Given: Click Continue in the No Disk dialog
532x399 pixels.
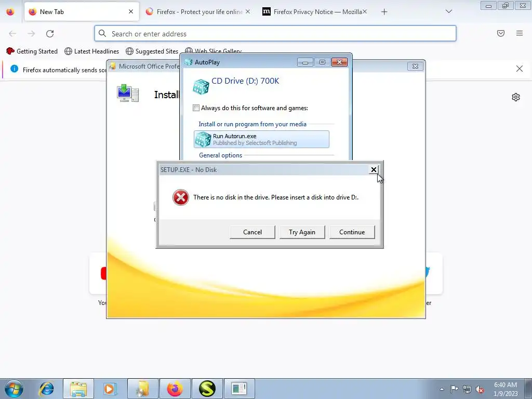Looking at the screenshot, I should (x=352, y=232).
